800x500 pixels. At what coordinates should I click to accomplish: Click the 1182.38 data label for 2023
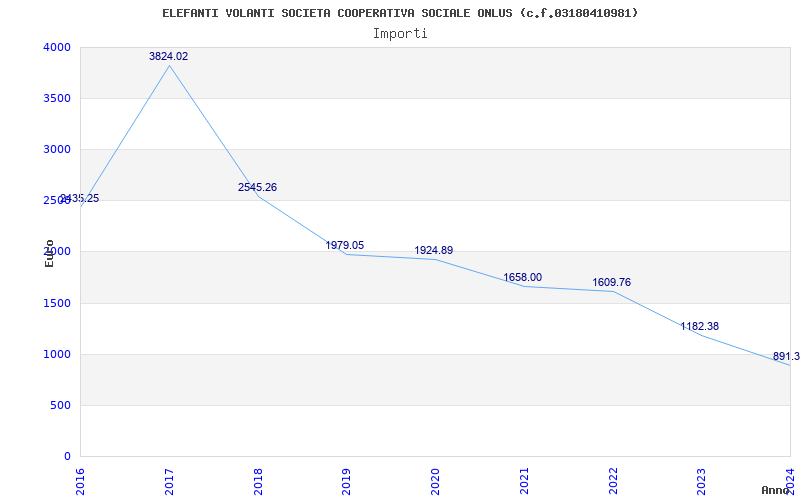click(699, 327)
